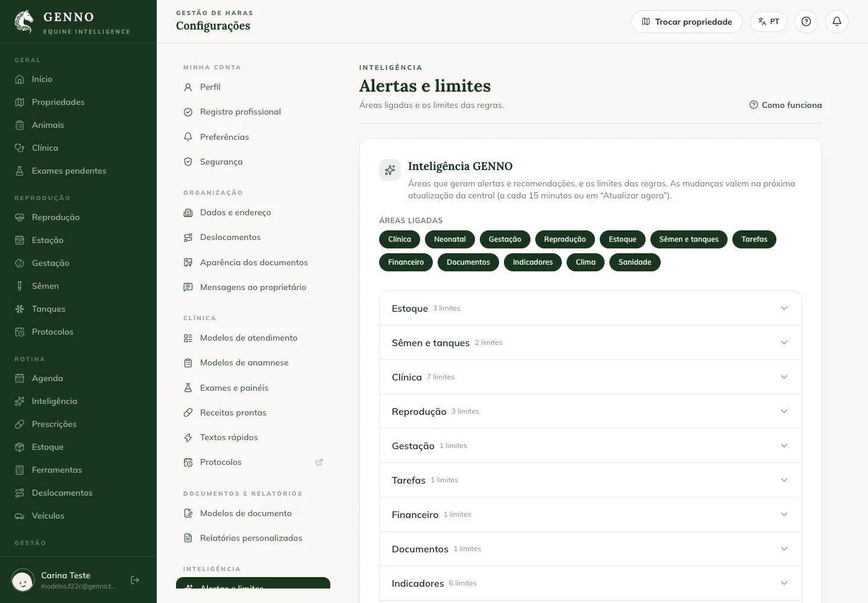868x603 pixels.
Task: Open Dados e endereço settings
Action: pyautogui.click(x=253, y=212)
